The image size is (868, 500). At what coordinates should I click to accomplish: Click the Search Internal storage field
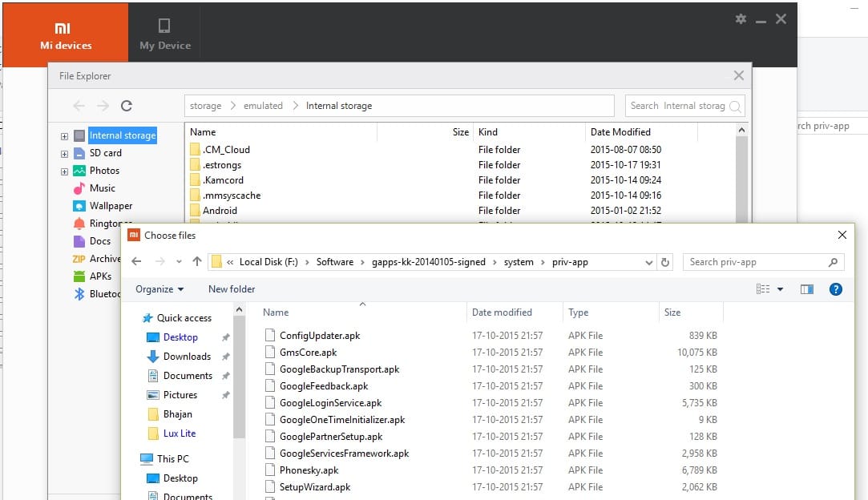point(677,106)
